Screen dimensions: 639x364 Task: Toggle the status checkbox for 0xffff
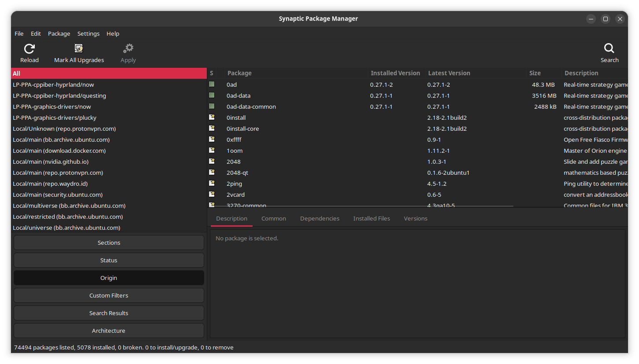(x=212, y=140)
